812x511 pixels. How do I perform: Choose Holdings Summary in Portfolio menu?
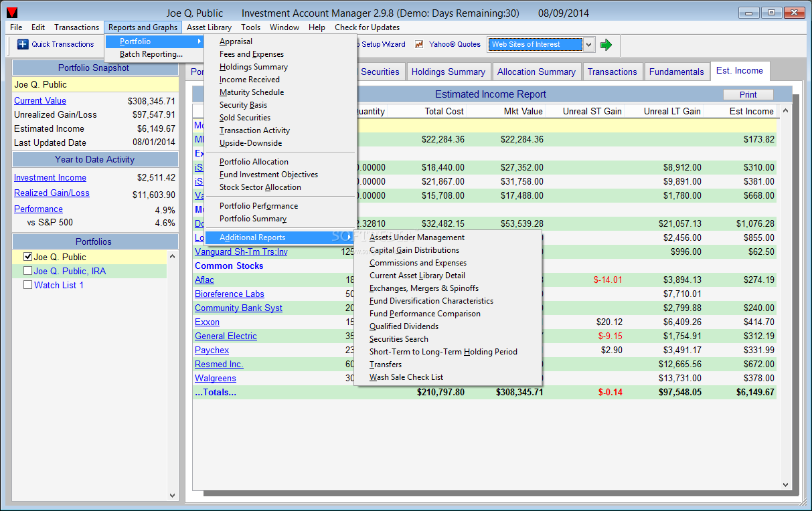tap(254, 67)
